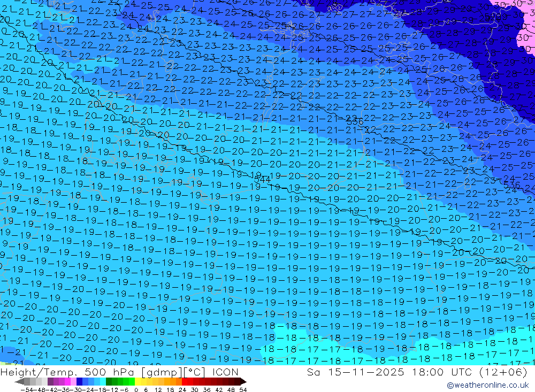Click the '-54' legend value
This screenshot has height=392, width=535.
tap(26, 390)
